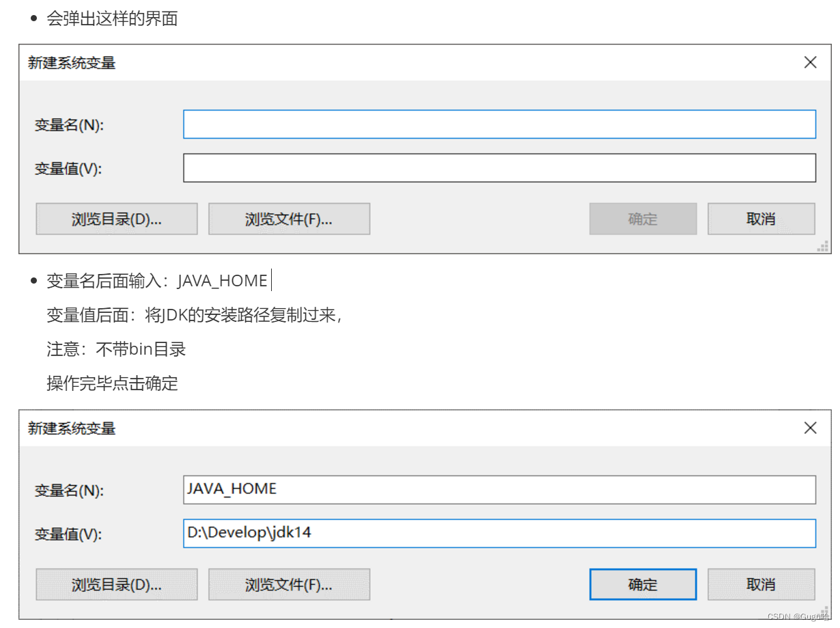
Task: Click the field containing D:\Develop\jdk14
Action: click(x=499, y=534)
